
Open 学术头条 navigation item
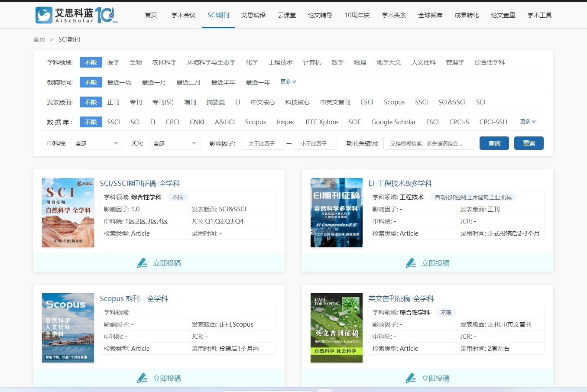(x=394, y=15)
